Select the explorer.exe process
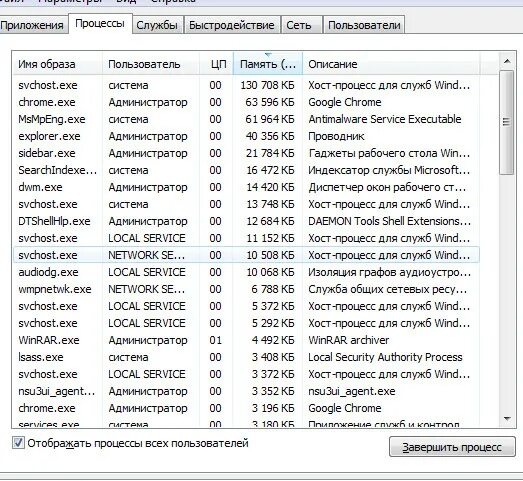Image resolution: width=523 pixels, height=481 pixels. (x=246, y=136)
